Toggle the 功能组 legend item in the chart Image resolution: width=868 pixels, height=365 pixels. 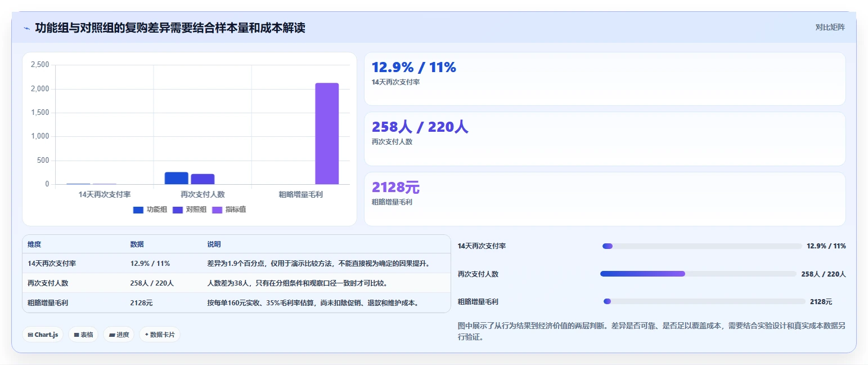click(150, 210)
